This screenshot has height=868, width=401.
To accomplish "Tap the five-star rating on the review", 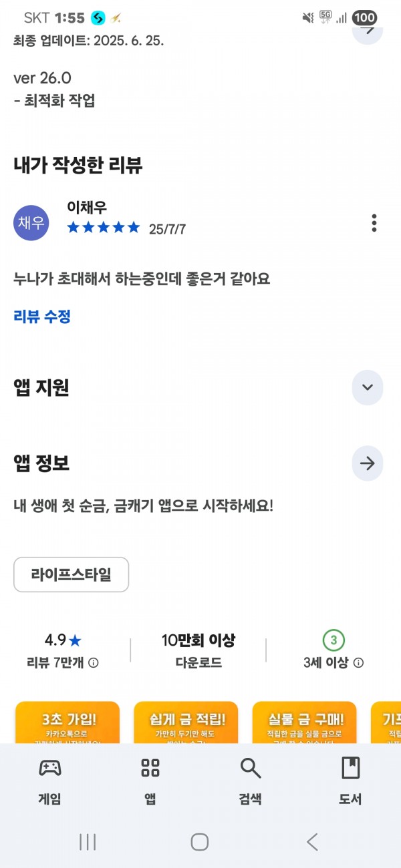I will point(104,228).
